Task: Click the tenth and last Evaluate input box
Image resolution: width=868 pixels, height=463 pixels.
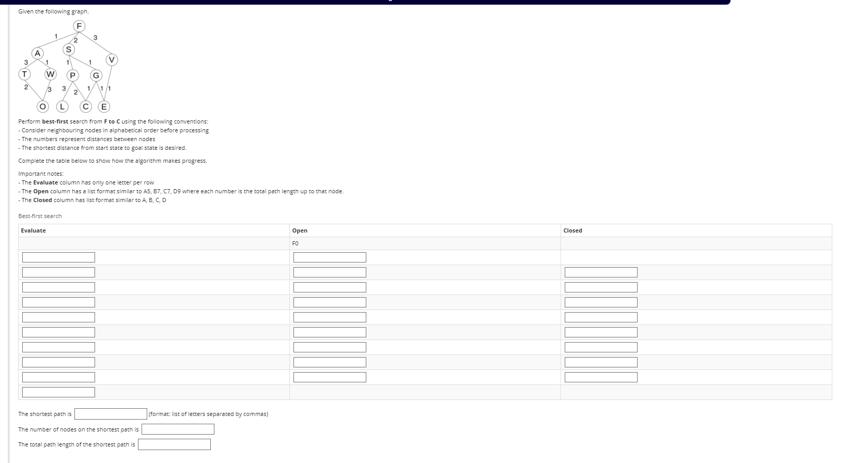Action: coord(58,392)
